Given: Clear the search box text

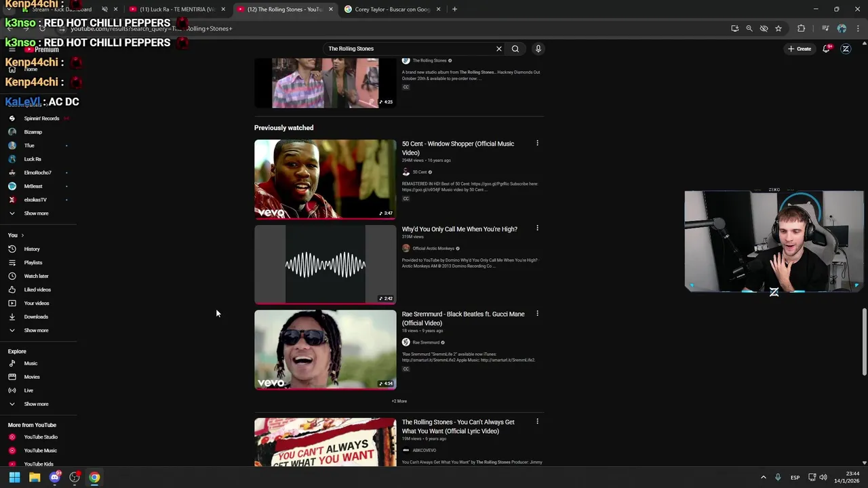Looking at the screenshot, I should pos(499,49).
